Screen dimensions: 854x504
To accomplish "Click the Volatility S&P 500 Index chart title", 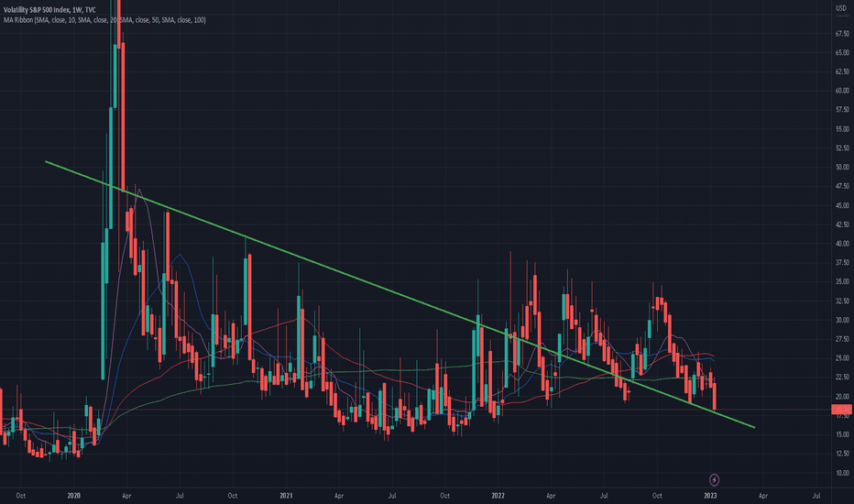I will click(x=49, y=10).
